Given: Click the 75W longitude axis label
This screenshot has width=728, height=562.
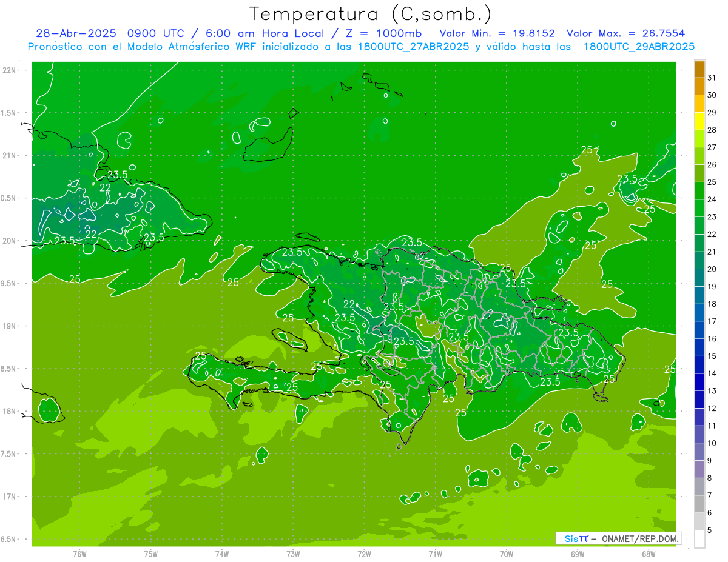Looking at the screenshot, I should point(150,554).
